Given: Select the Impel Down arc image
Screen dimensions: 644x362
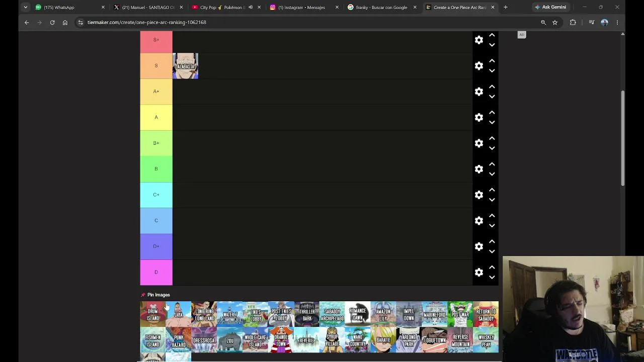Looking at the screenshot, I should coord(409,314).
